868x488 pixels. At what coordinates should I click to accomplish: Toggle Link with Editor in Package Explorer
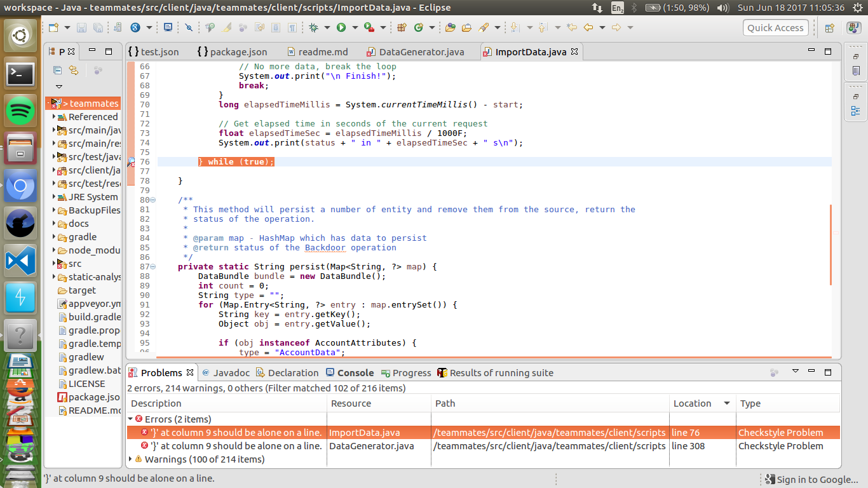point(74,71)
